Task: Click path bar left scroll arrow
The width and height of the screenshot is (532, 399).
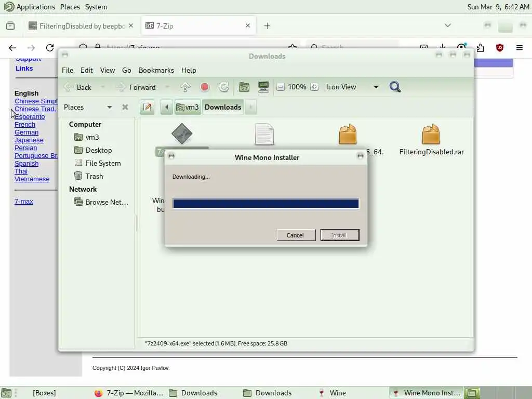Action: coord(167,107)
